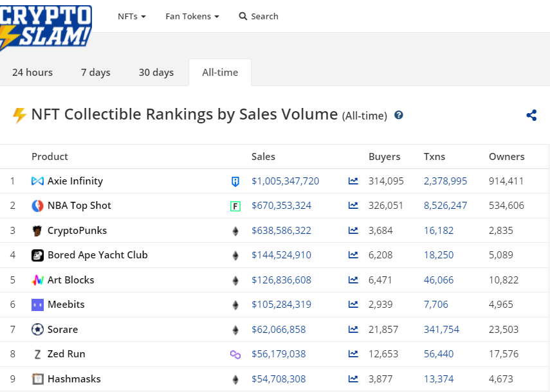Viewport: 550px width, 392px height.
Task: Click the Txns column header
Action: pyautogui.click(x=434, y=157)
